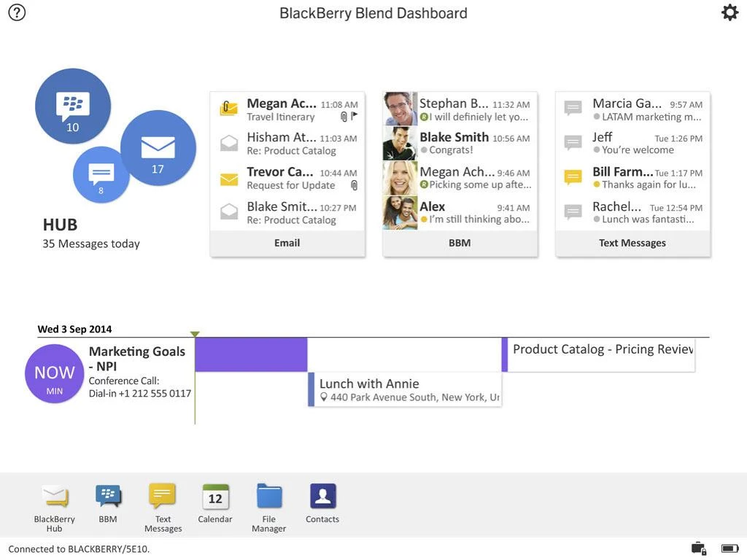Click the help question mark icon

(x=16, y=12)
